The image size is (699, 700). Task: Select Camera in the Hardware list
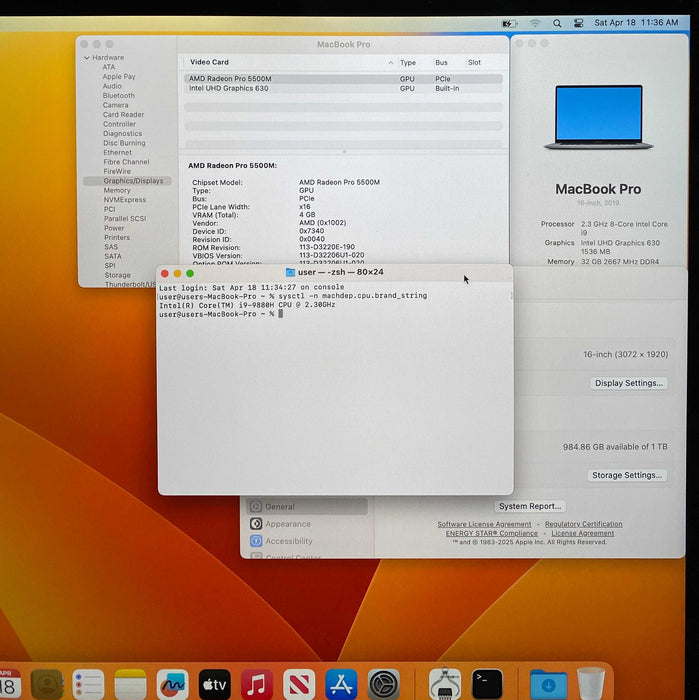(115, 105)
